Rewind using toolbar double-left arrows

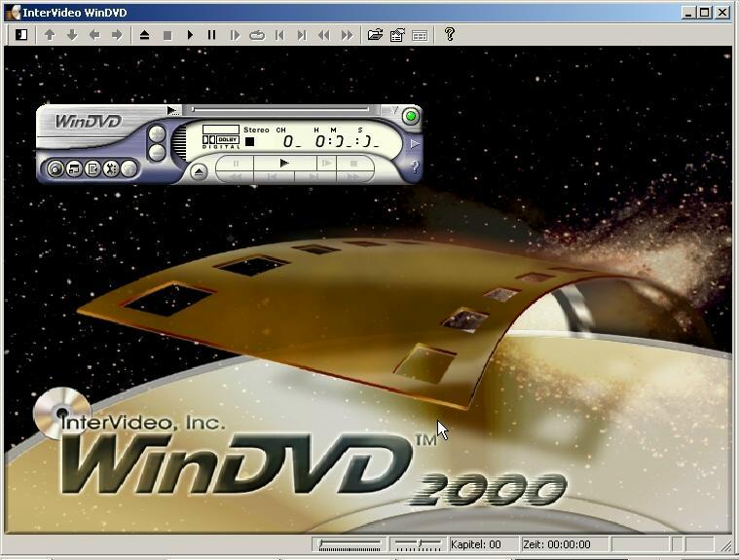coord(324,35)
